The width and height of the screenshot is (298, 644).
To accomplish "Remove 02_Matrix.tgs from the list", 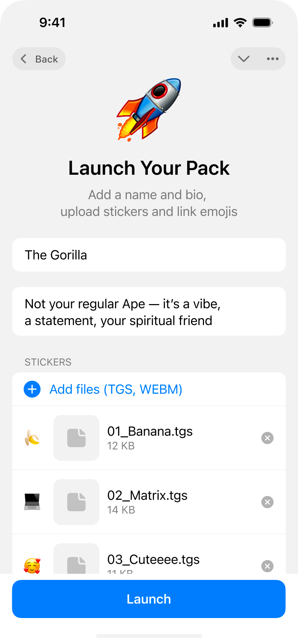I will click(267, 502).
